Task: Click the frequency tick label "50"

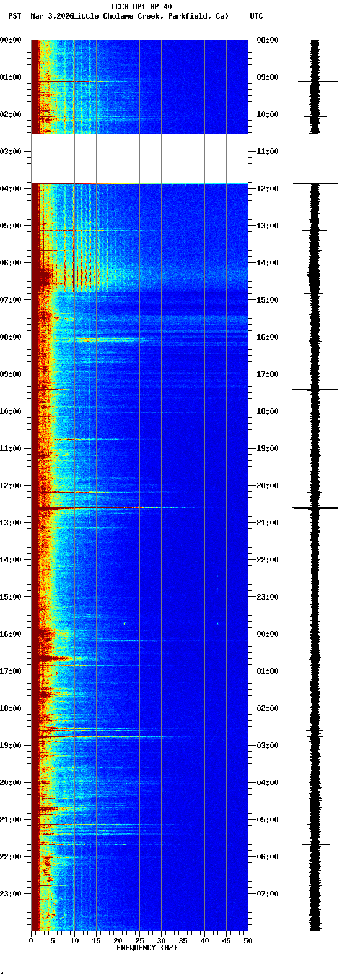Action: coord(248,941)
